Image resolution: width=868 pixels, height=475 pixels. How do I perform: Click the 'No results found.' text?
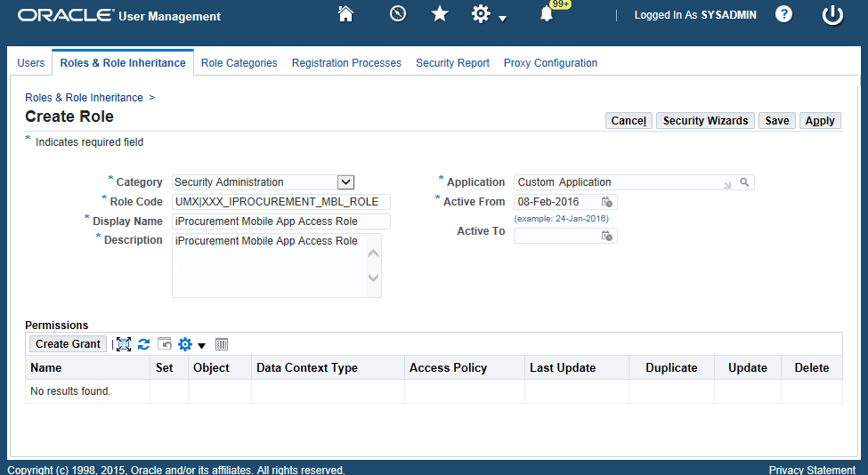pyautogui.click(x=70, y=391)
